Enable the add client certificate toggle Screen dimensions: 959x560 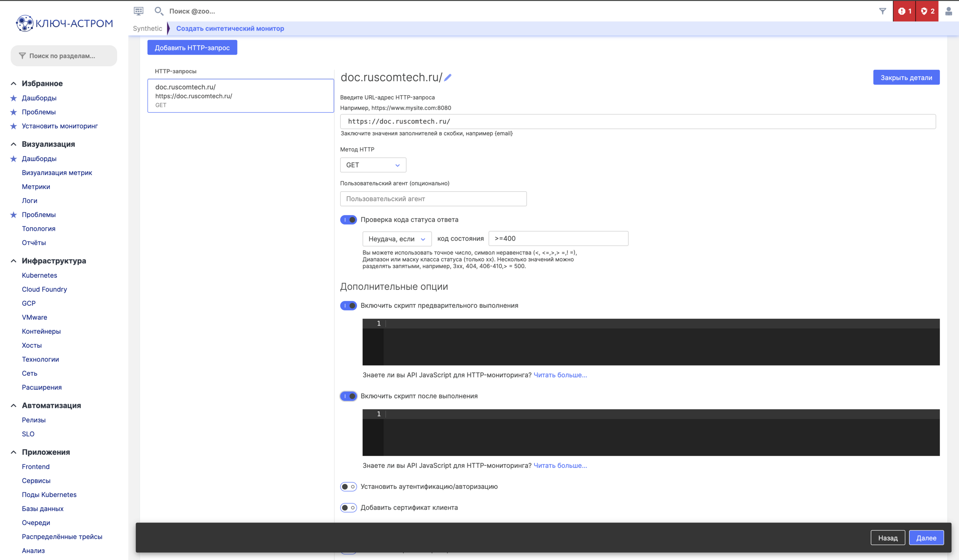coord(348,508)
